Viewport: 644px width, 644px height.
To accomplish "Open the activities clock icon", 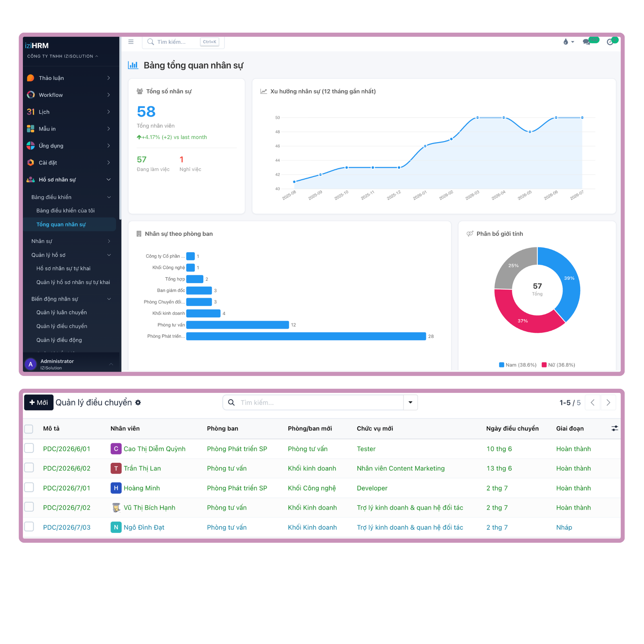I will [610, 42].
